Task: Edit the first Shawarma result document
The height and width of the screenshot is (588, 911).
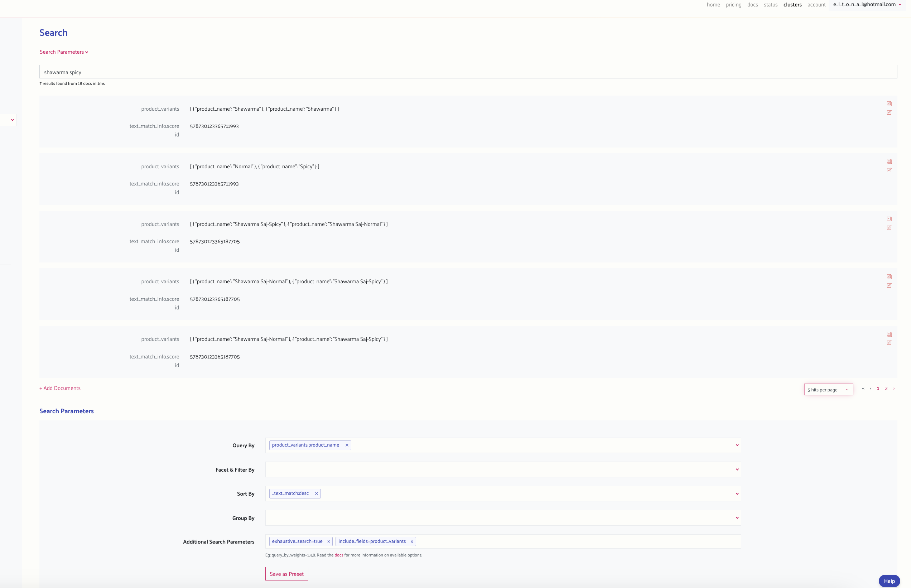Action: pos(889,112)
